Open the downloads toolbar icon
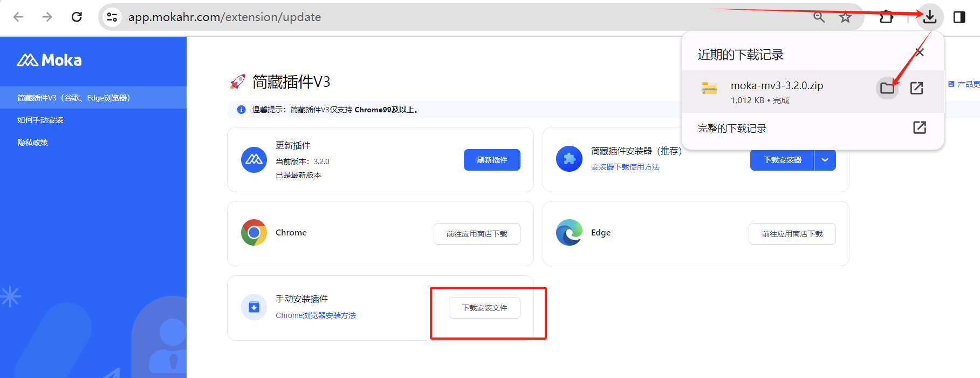Viewport: 980px width, 378px height. 929,17
